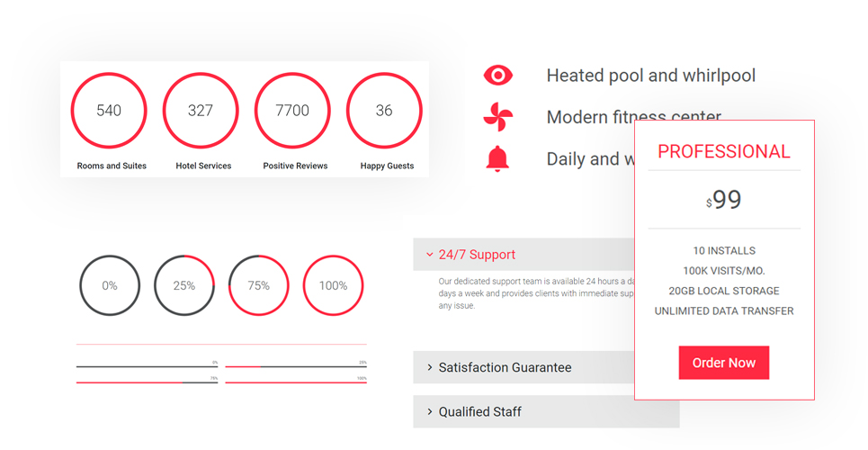Click the 25% circular progress ring

(x=184, y=285)
